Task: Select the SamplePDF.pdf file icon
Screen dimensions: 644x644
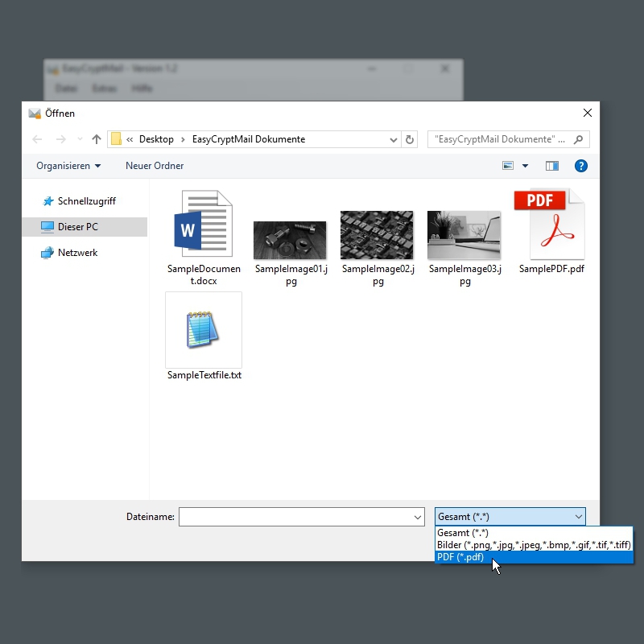Action: point(551,224)
